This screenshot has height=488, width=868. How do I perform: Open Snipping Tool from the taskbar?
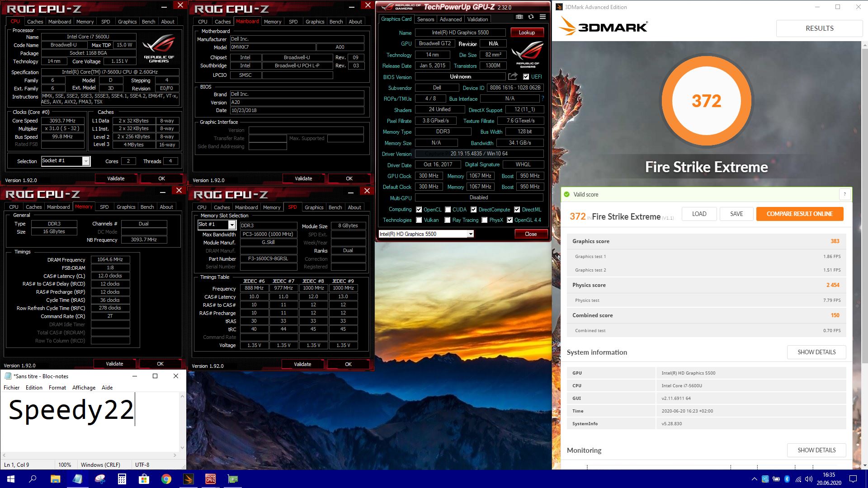(99, 479)
